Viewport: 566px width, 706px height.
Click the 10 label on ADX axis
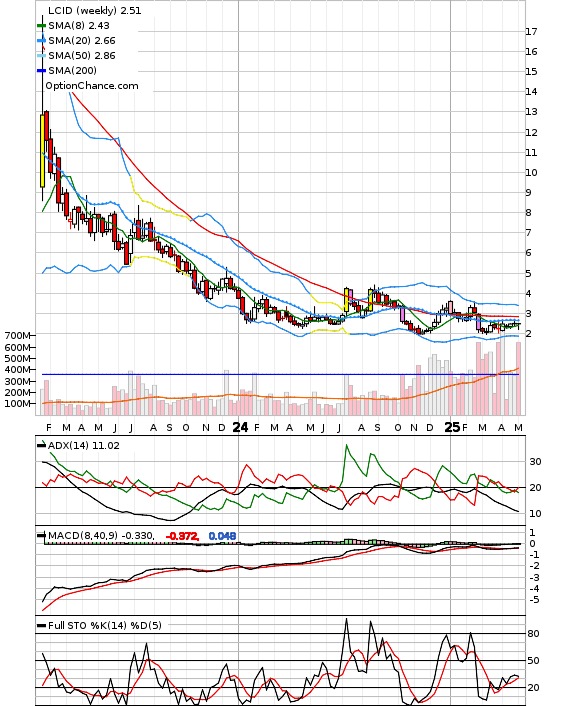535,513
